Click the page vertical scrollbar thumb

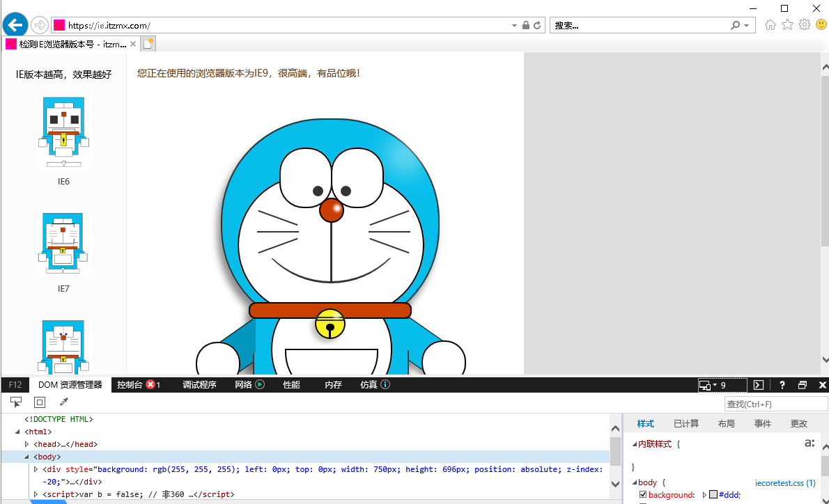825,161
